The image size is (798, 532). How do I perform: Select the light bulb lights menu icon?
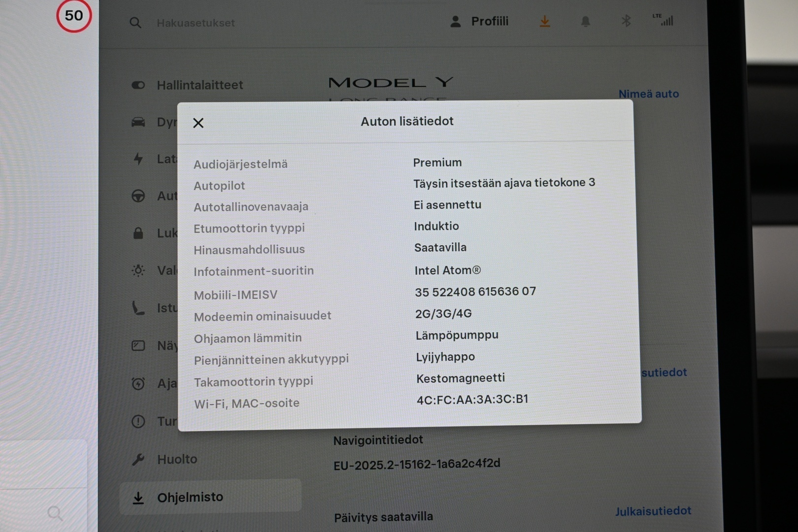[x=138, y=270]
